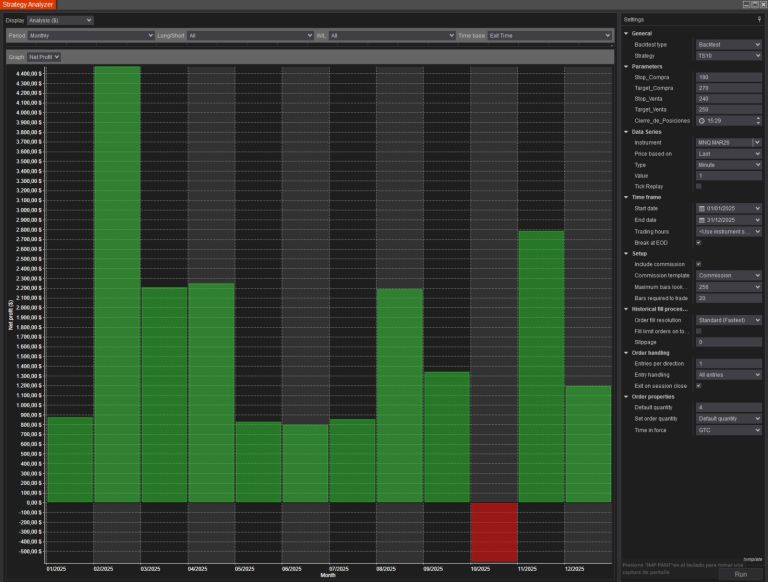Image resolution: width=768 pixels, height=582 pixels.
Task: Open the Graph dropdown showing Net Profit
Action: [44, 57]
